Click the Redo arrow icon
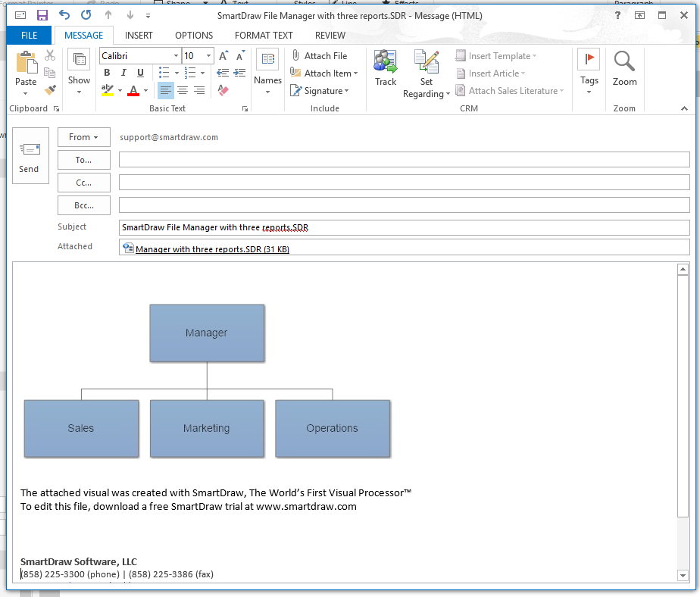The width and height of the screenshot is (700, 597). click(x=86, y=15)
